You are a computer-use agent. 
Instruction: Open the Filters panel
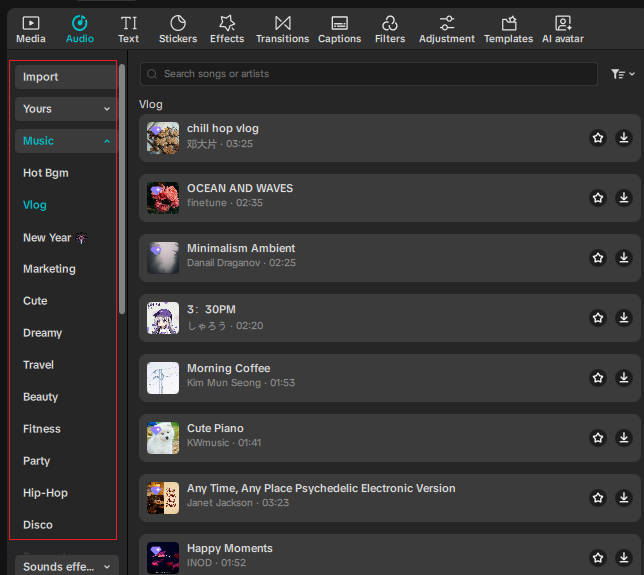click(x=390, y=29)
